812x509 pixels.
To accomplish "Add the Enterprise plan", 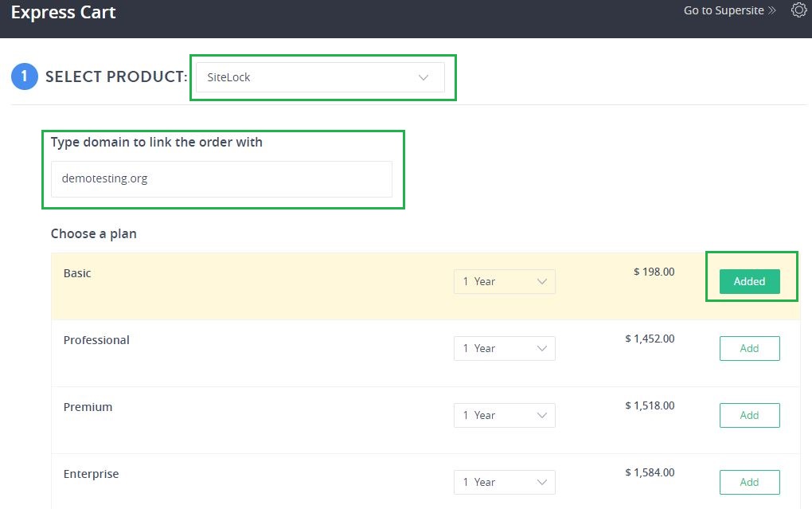I will (749, 482).
